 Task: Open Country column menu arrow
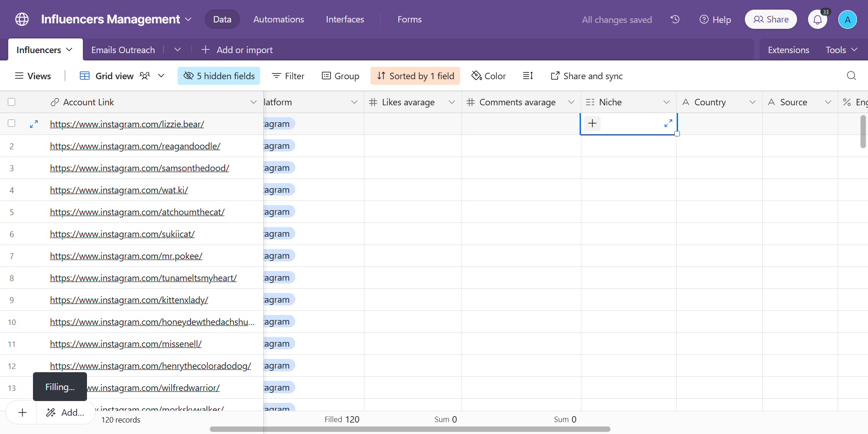click(752, 102)
